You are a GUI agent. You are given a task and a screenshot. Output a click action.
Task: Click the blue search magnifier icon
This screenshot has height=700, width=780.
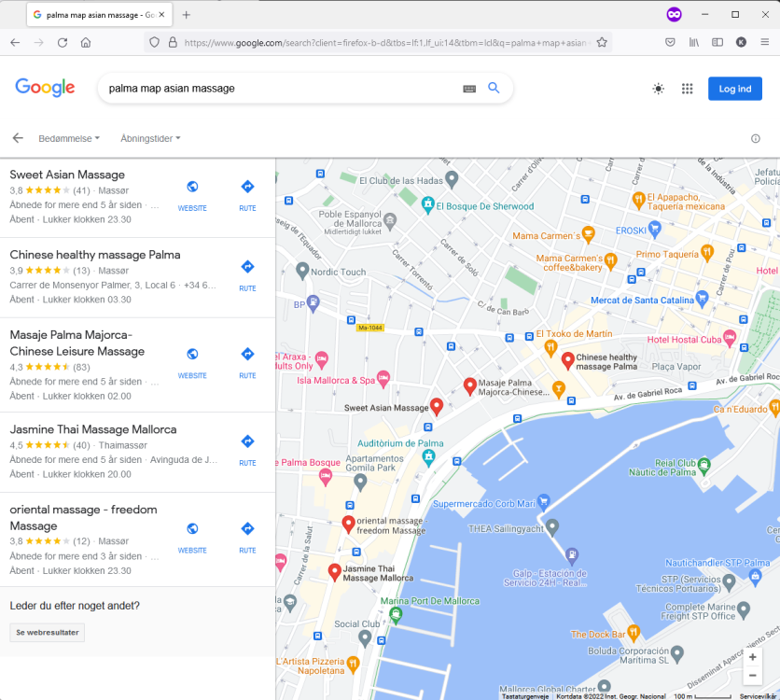[494, 88]
